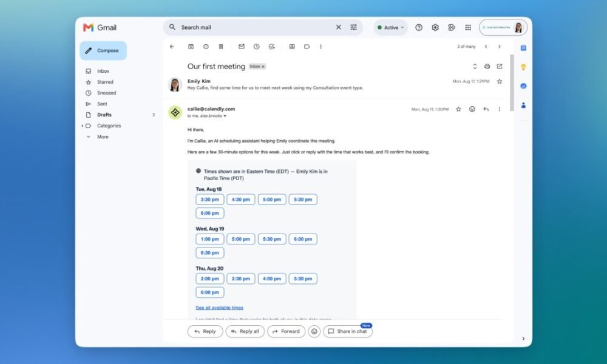Click the Forward button
This screenshot has height=364, width=607.
click(x=286, y=331)
